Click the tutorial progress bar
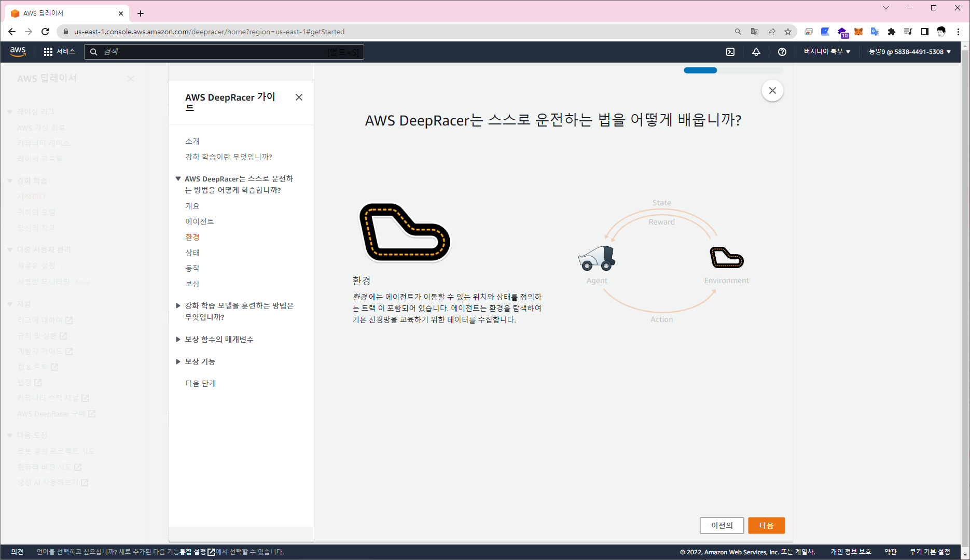This screenshot has height=560, width=970. click(x=733, y=71)
